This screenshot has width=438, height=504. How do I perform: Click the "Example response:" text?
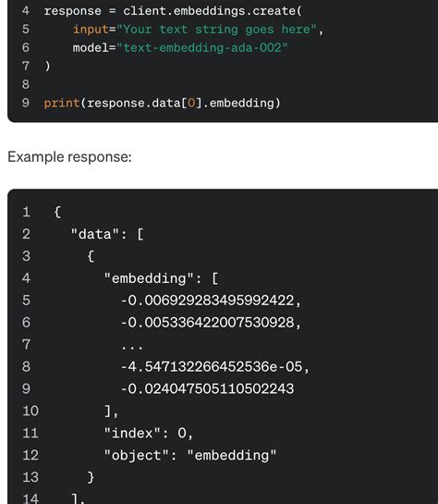click(x=69, y=157)
